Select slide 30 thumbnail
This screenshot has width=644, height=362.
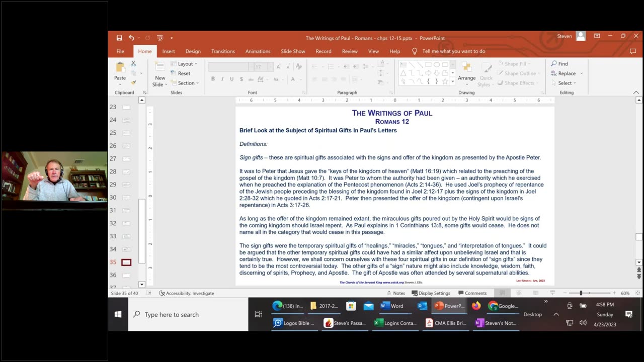126,198
